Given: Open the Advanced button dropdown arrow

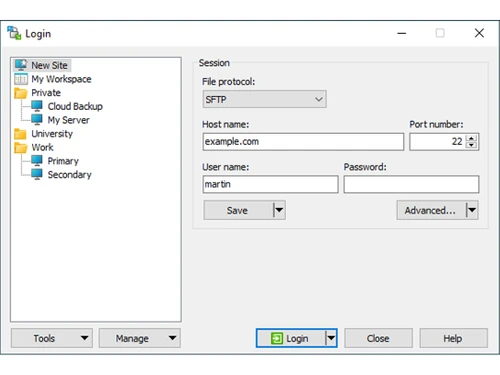Looking at the screenshot, I should click(x=472, y=210).
